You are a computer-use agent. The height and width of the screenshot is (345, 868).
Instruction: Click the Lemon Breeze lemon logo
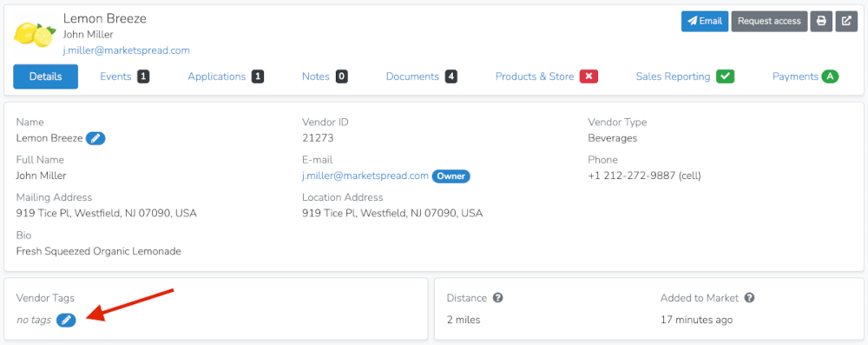pyautogui.click(x=35, y=35)
